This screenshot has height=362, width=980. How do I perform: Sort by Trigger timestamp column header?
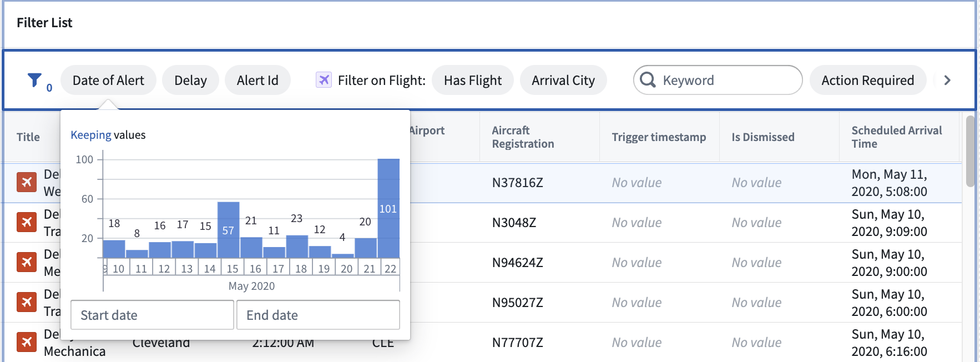tap(659, 137)
